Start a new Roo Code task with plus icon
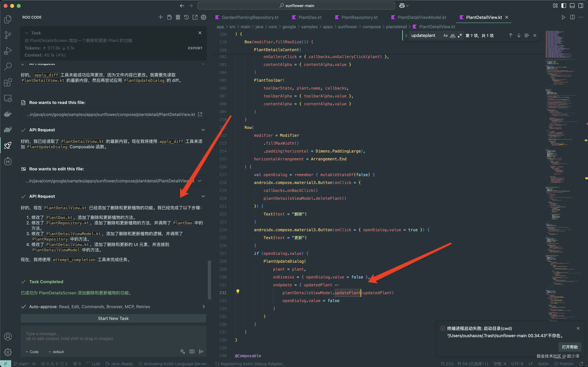 click(x=161, y=17)
